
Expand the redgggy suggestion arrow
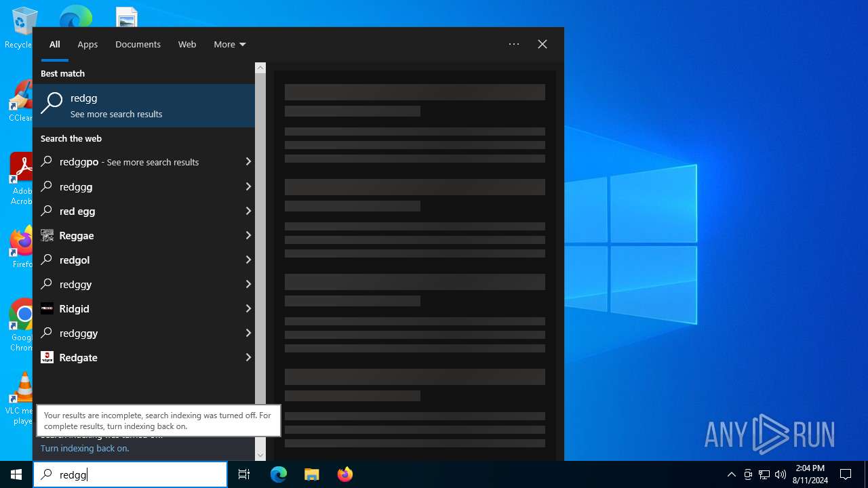[248, 333]
